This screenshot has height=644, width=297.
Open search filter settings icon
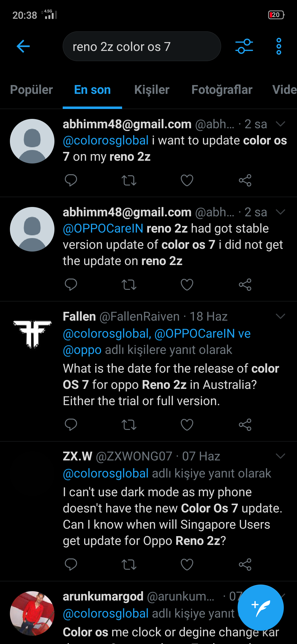244,46
